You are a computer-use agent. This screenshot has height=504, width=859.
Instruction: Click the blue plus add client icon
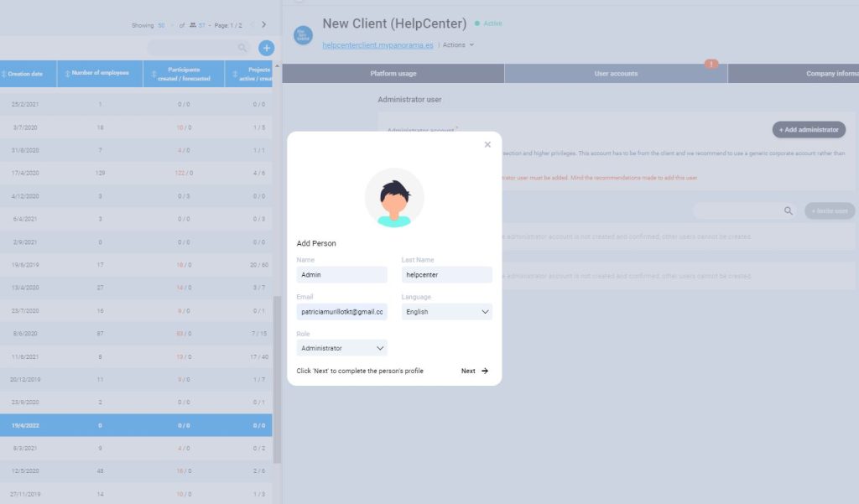click(x=266, y=49)
